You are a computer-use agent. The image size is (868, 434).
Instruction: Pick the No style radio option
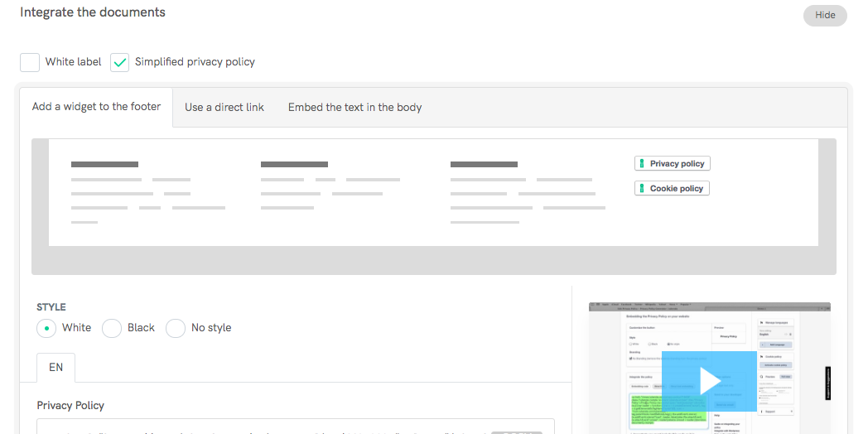[x=176, y=328]
